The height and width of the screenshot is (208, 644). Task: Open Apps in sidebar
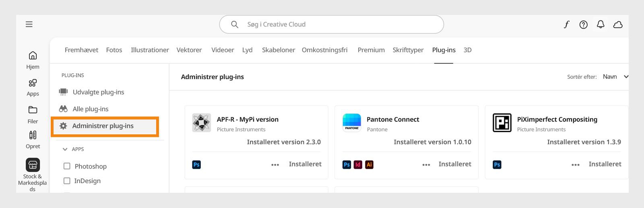[33, 87]
